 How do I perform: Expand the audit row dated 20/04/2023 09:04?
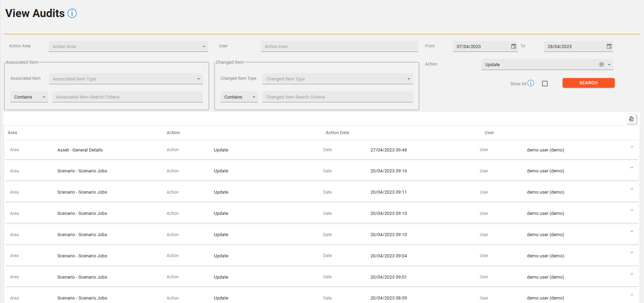tap(631, 253)
